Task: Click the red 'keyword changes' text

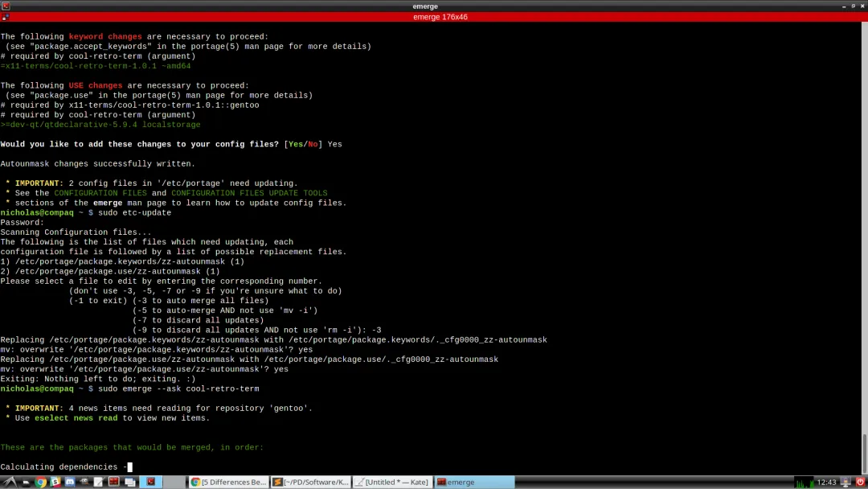Action: click(x=105, y=36)
